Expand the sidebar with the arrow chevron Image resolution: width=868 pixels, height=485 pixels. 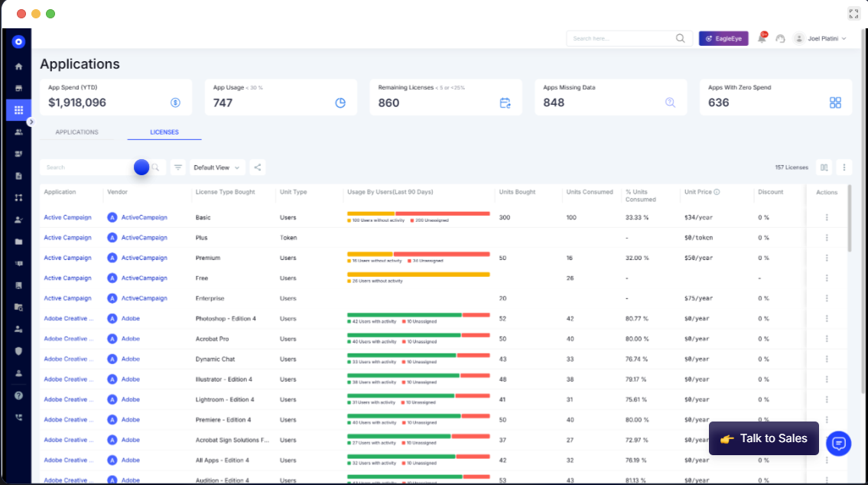[x=31, y=122]
